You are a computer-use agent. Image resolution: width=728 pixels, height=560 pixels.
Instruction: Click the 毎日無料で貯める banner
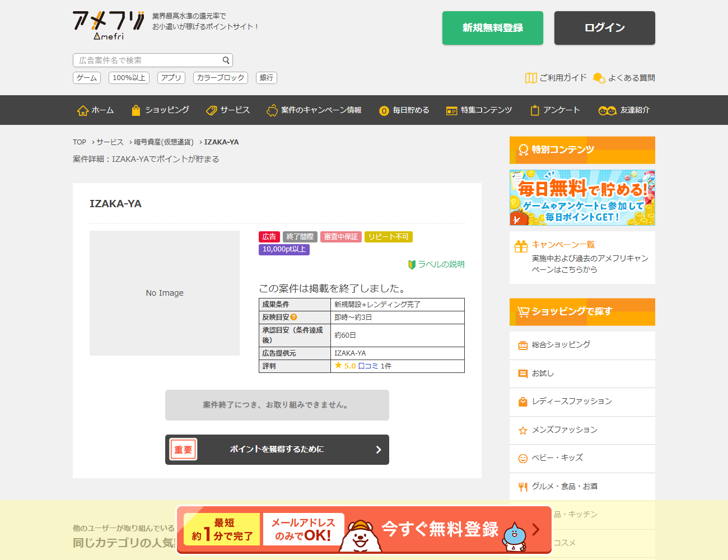click(x=582, y=198)
